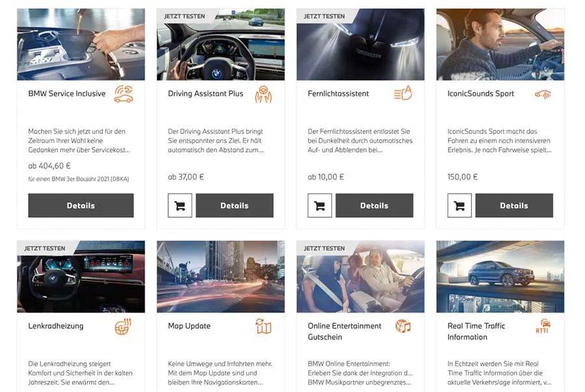Open Details for Fernlichtassistent

coord(374,205)
